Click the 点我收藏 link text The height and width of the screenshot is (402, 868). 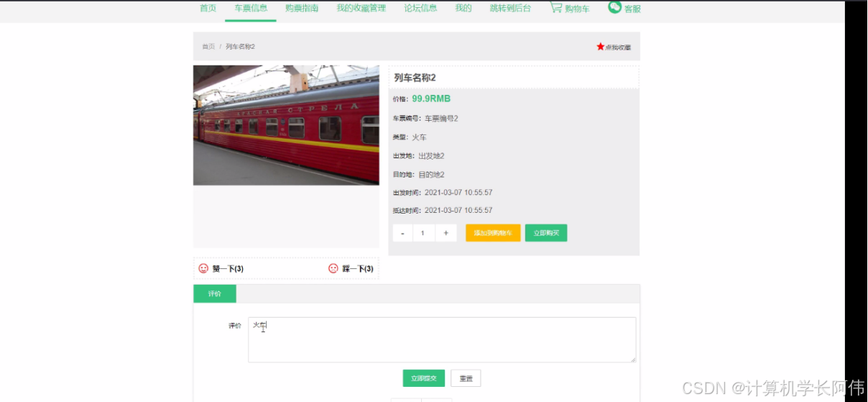click(618, 47)
